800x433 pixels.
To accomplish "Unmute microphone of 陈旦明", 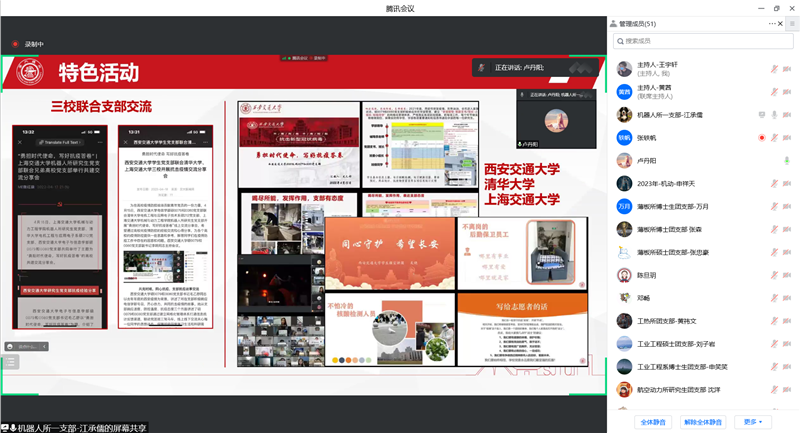I will (x=774, y=275).
